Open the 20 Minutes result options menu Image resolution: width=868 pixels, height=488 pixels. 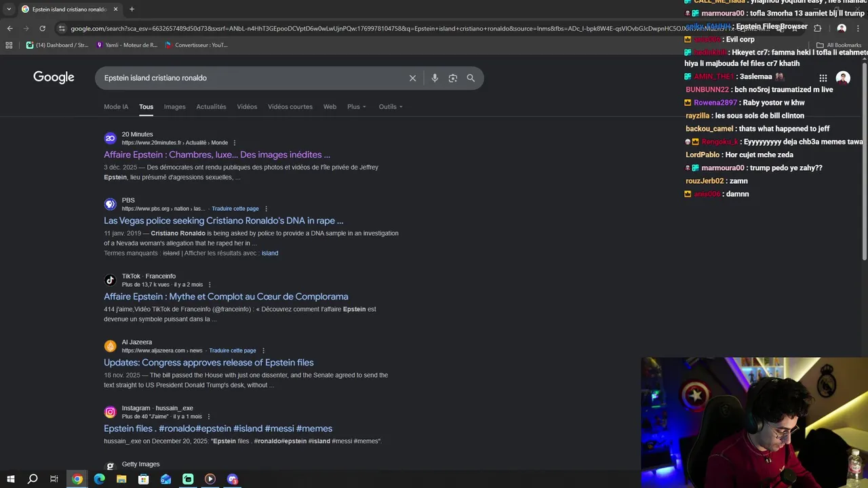point(235,143)
